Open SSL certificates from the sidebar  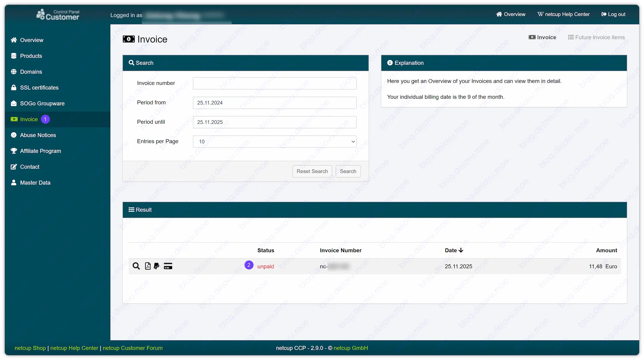click(x=39, y=87)
